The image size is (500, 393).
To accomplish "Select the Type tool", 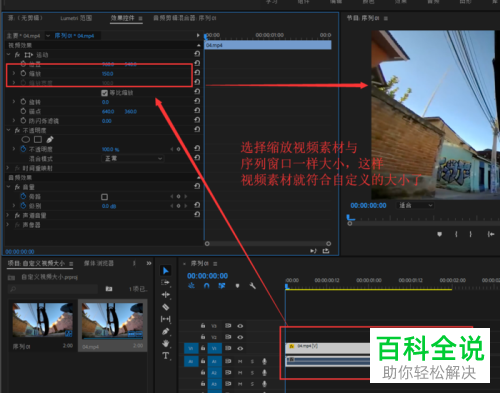I will [x=165, y=356].
